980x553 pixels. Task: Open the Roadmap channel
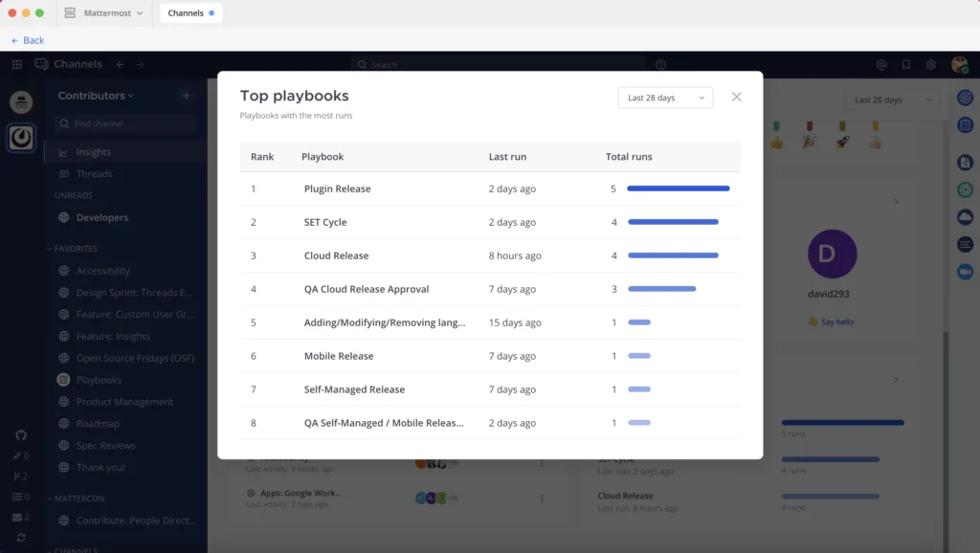click(125, 424)
